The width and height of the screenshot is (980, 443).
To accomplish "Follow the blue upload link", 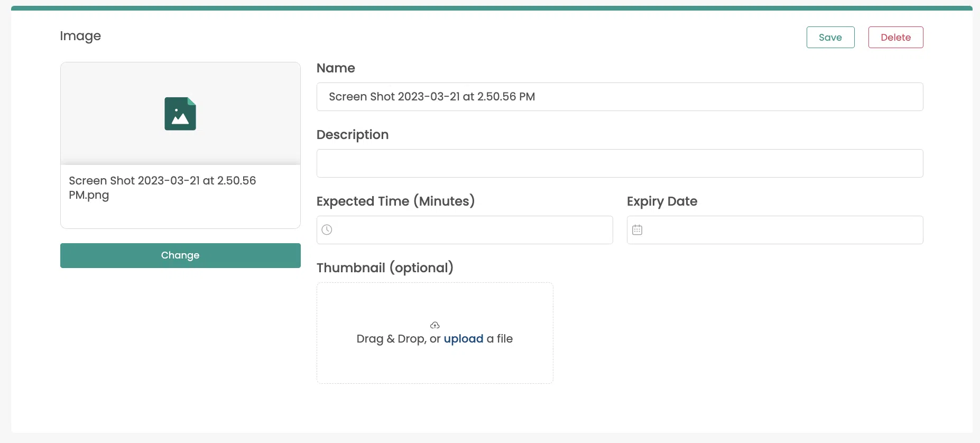I will [x=463, y=339].
